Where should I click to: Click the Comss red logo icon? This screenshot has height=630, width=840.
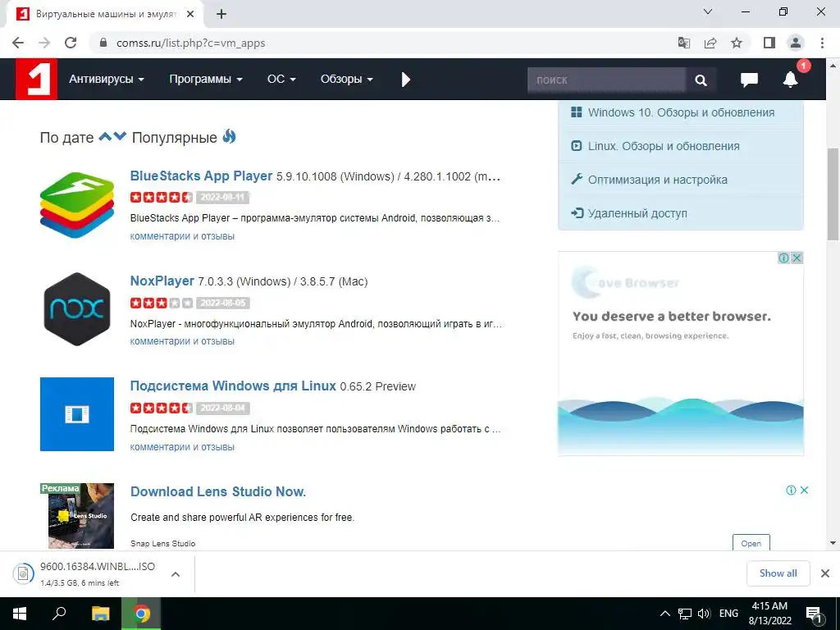(36, 80)
